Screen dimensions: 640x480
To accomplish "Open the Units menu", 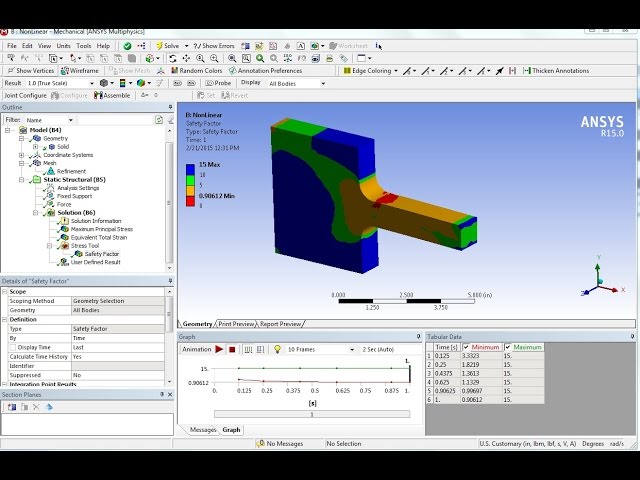I will click(x=63, y=46).
